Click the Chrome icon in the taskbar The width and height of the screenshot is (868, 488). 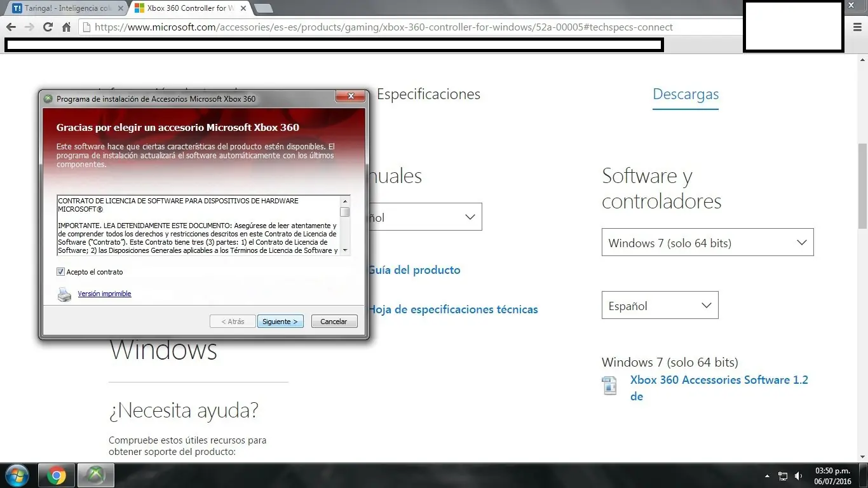coord(57,475)
